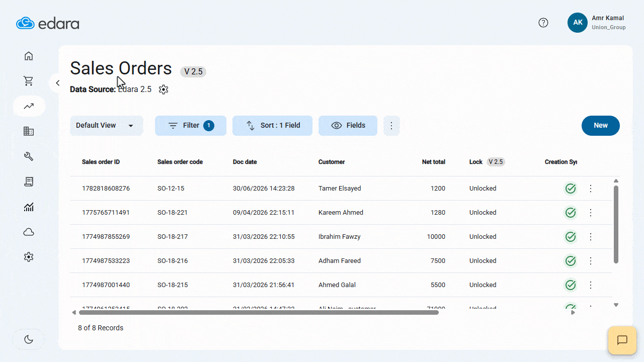644x362 pixels.
Task: Open the building grid sidebar icon
Action: click(29, 131)
